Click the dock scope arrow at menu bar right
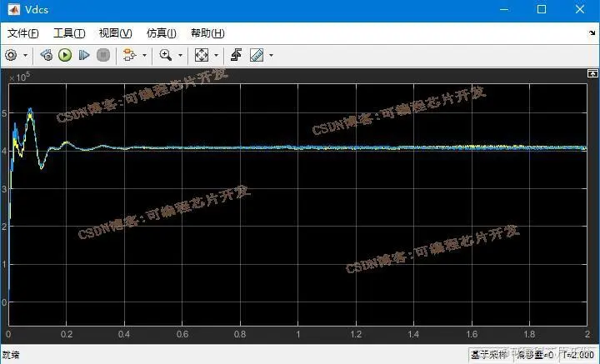Image resolution: width=600 pixels, height=364 pixels. [592, 33]
